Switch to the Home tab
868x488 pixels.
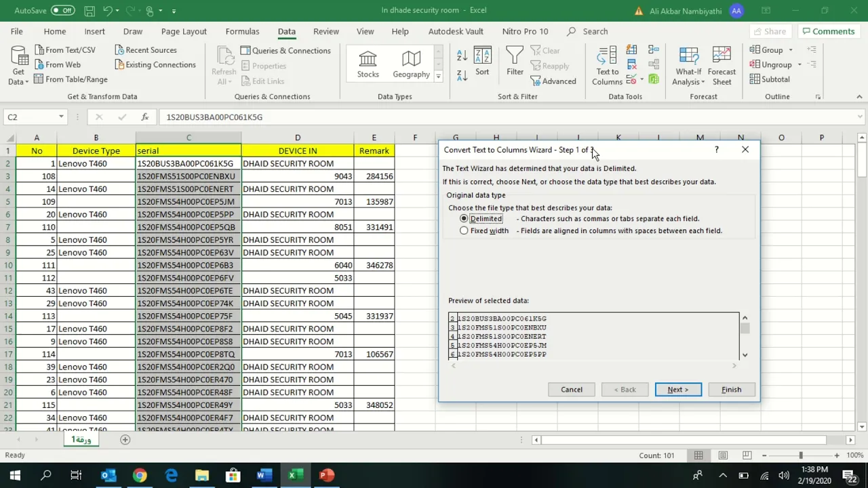pyautogui.click(x=55, y=31)
